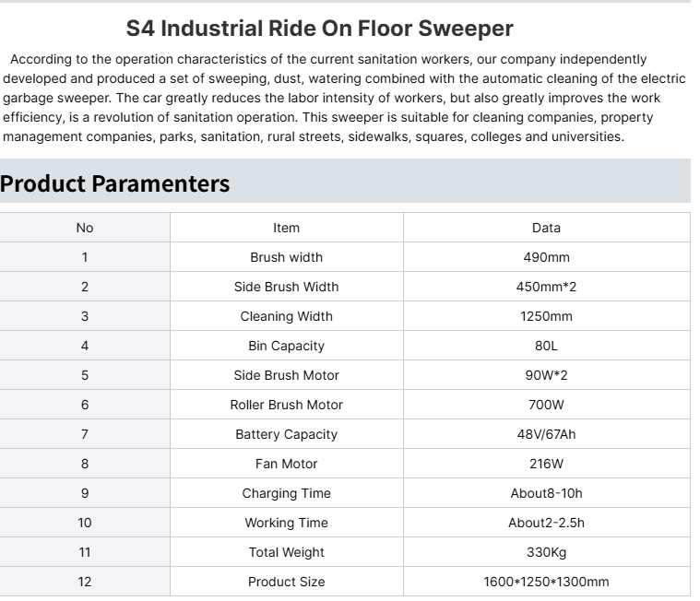Click row number 12 in the No column
This screenshot has height=601, width=700.
pyautogui.click(x=85, y=582)
